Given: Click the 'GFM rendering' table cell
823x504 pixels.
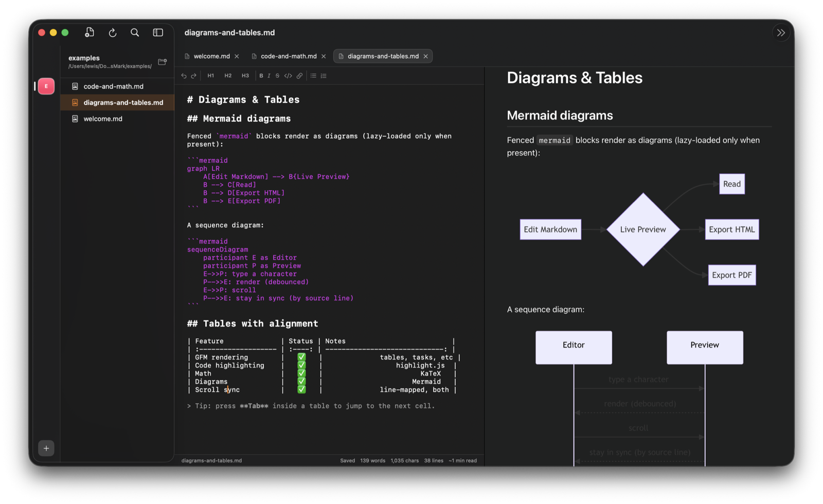Looking at the screenshot, I should pos(221,357).
